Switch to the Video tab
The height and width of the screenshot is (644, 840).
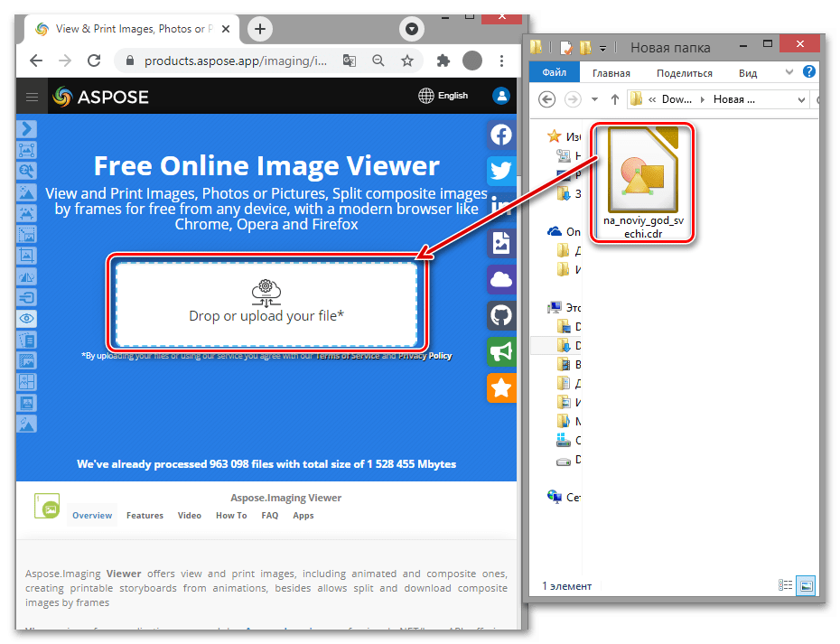[x=190, y=516]
